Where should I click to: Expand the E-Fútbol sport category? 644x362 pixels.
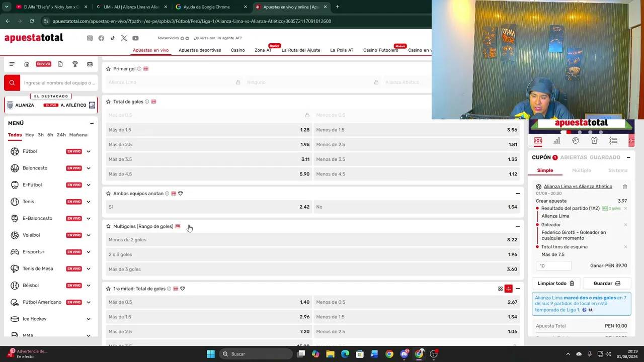click(89, 185)
